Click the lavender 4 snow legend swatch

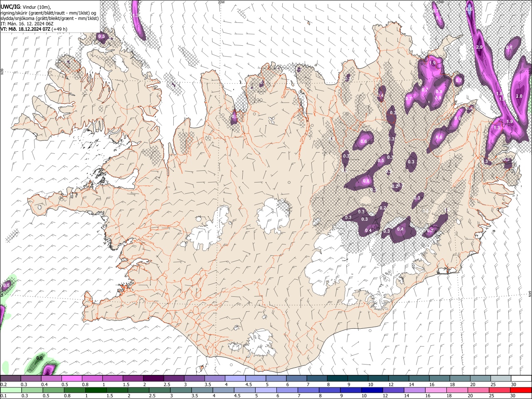pyautogui.click(x=234, y=379)
